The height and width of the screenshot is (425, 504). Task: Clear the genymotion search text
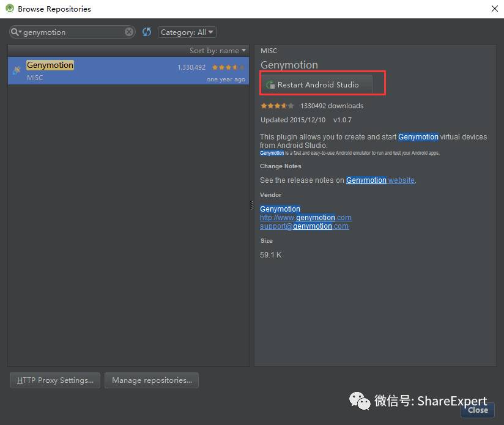coord(129,32)
